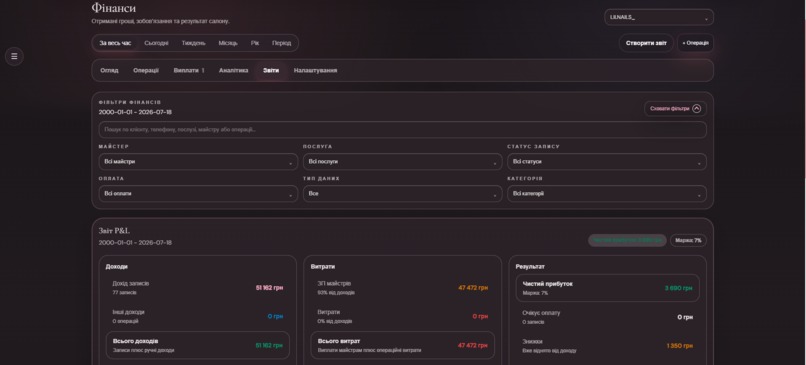Switch to the 'Огляд' tab
The image size is (806, 365).
point(109,70)
